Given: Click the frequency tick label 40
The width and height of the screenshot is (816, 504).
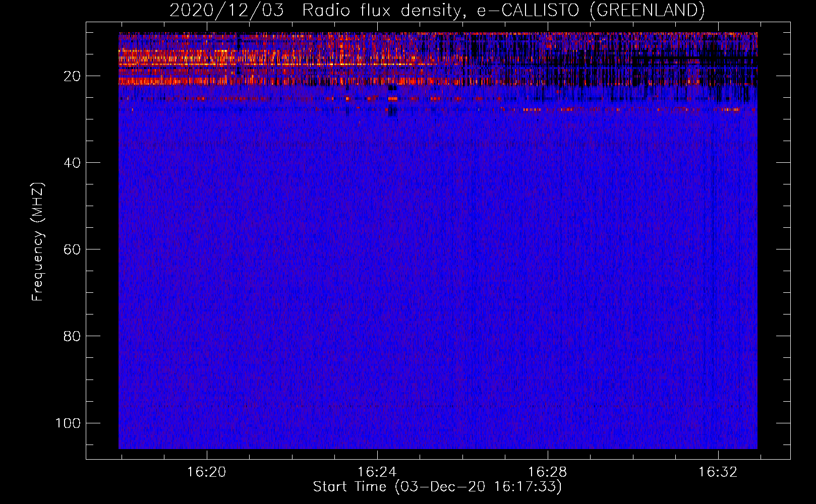Looking at the screenshot, I should click(72, 163).
